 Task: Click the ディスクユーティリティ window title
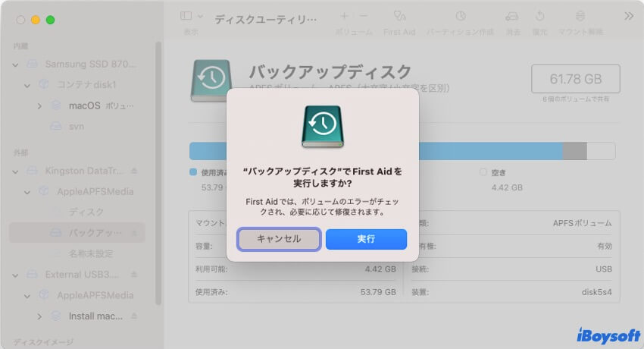(x=265, y=19)
